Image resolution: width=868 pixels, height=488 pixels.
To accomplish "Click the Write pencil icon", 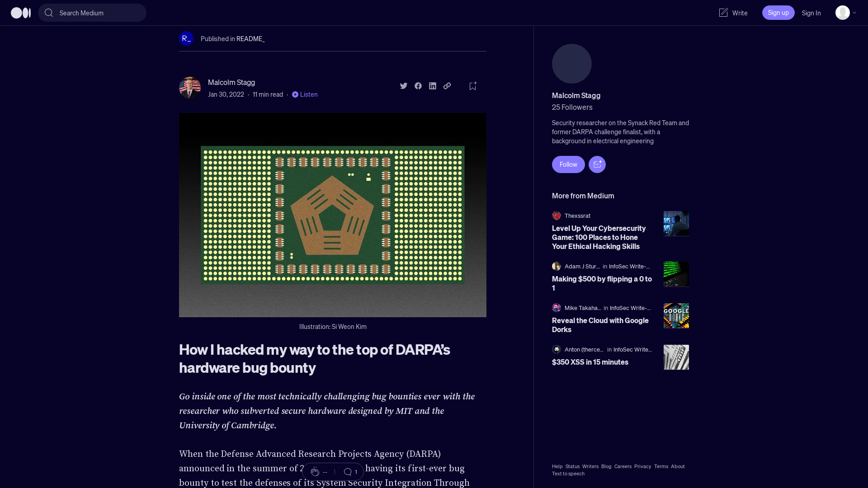I will pos(723,13).
